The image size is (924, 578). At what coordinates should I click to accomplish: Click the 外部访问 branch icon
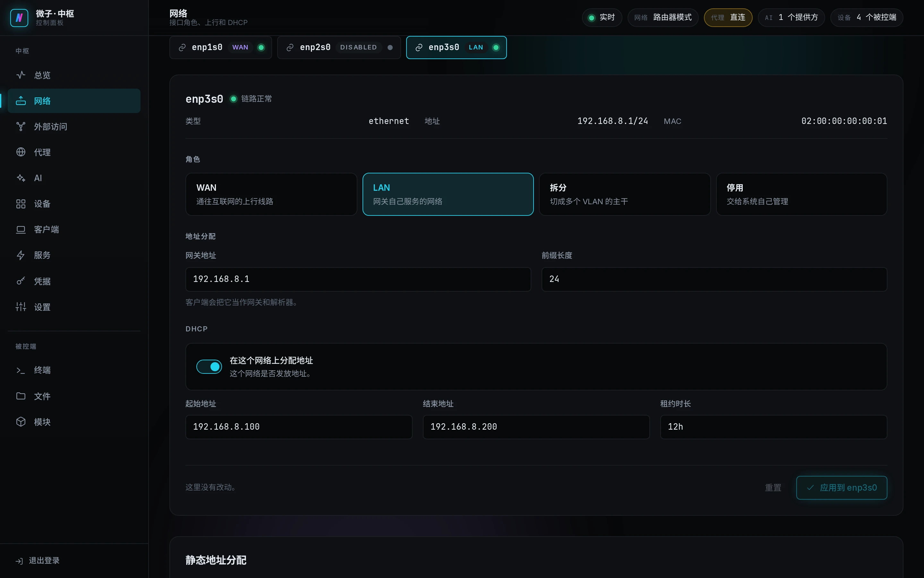(21, 127)
